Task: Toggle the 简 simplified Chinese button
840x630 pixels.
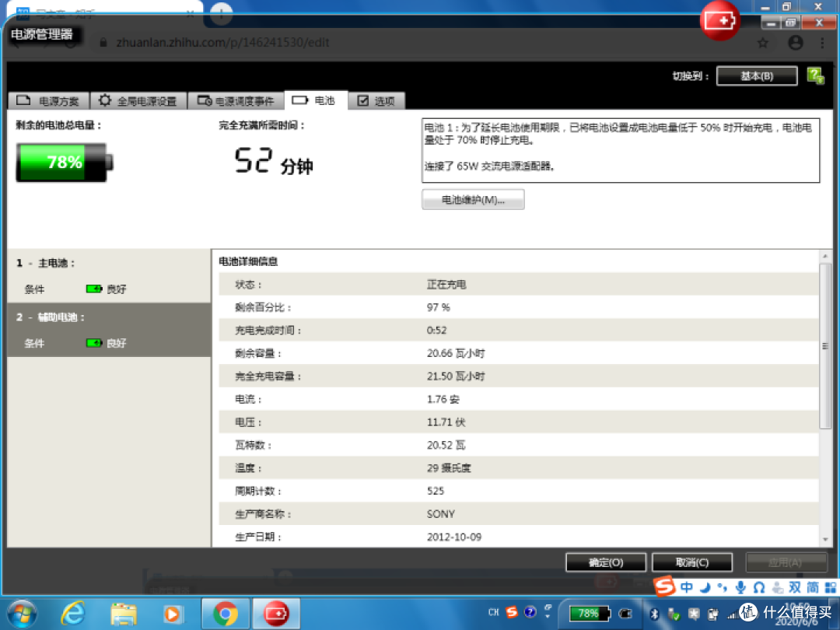Action: click(813, 588)
